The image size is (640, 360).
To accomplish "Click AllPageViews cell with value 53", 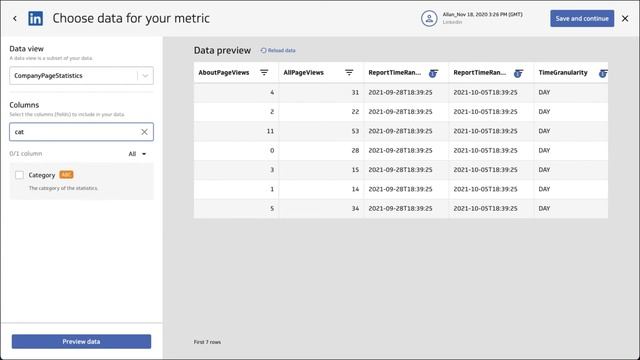I will (321, 131).
